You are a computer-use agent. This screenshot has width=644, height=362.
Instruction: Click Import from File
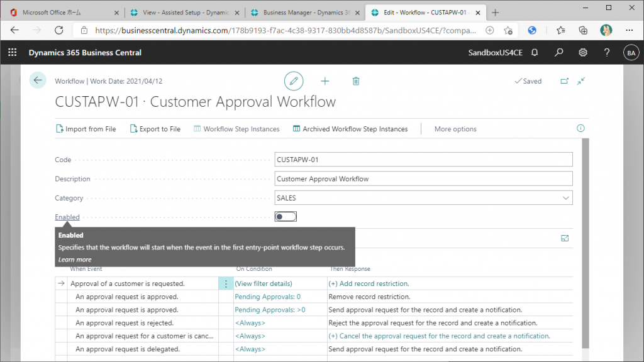(86, 129)
